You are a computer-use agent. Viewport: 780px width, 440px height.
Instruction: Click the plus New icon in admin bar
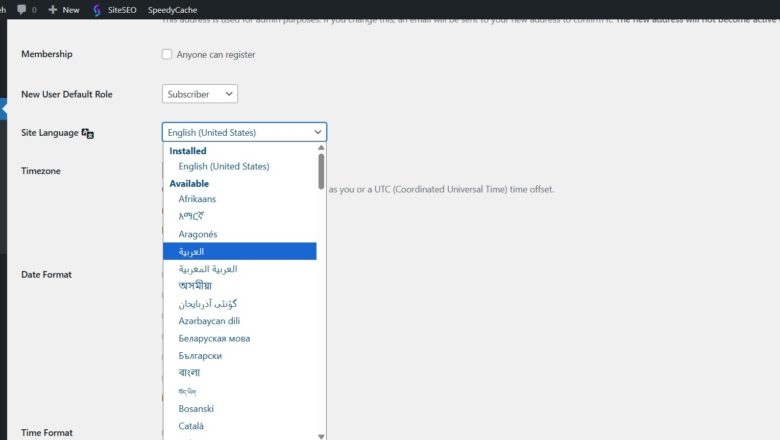click(53, 9)
